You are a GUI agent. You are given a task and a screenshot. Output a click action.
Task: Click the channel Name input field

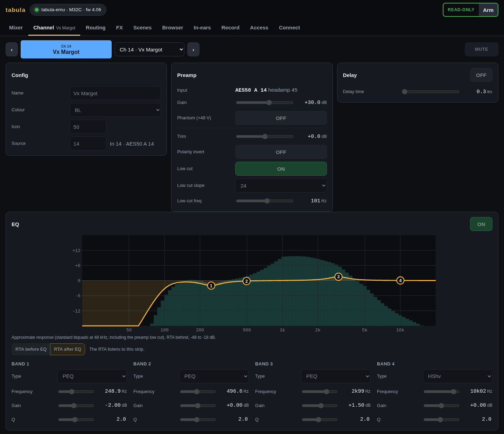click(x=115, y=93)
